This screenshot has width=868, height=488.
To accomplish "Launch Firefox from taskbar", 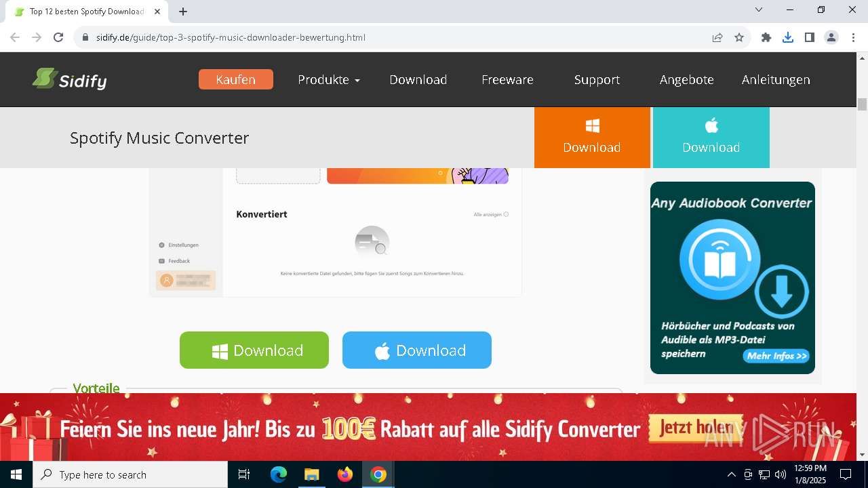I will (345, 474).
